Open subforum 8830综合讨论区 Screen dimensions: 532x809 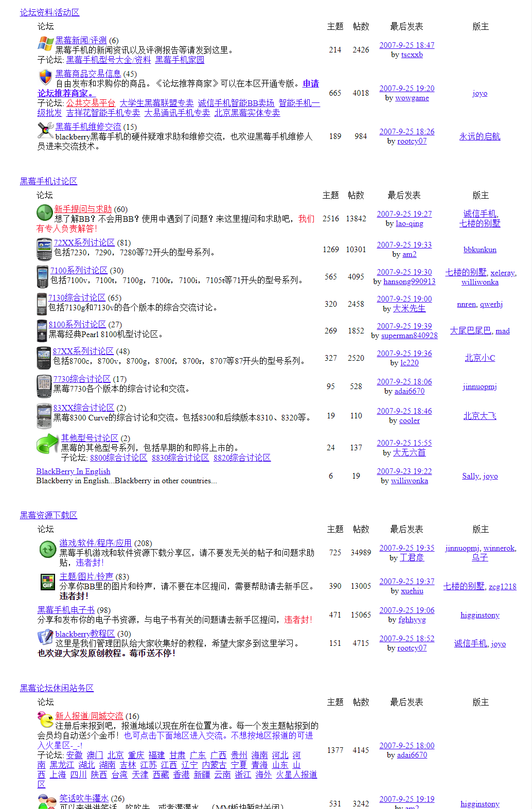(180, 458)
